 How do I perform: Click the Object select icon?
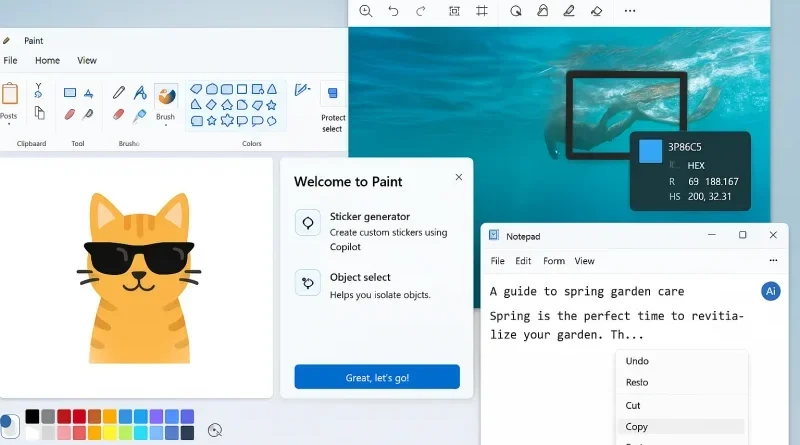[x=308, y=283]
